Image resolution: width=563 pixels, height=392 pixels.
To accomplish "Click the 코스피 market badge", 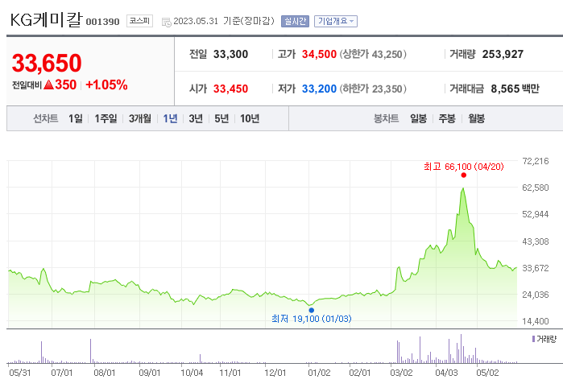I will pos(139,21).
